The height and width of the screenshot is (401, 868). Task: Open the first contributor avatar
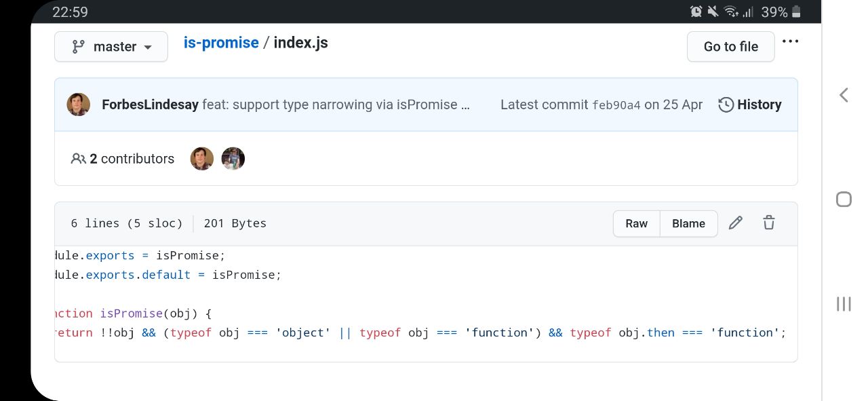pyautogui.click(x=202, y=158)
